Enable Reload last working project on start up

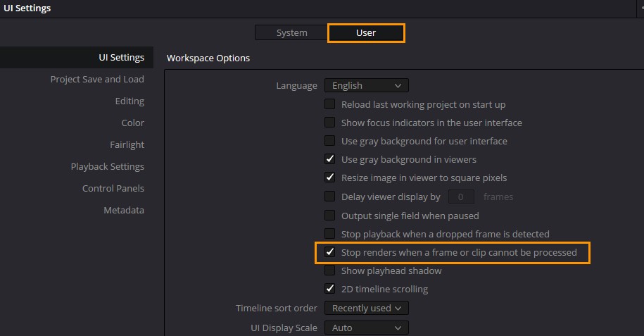[x=329, y=104]
